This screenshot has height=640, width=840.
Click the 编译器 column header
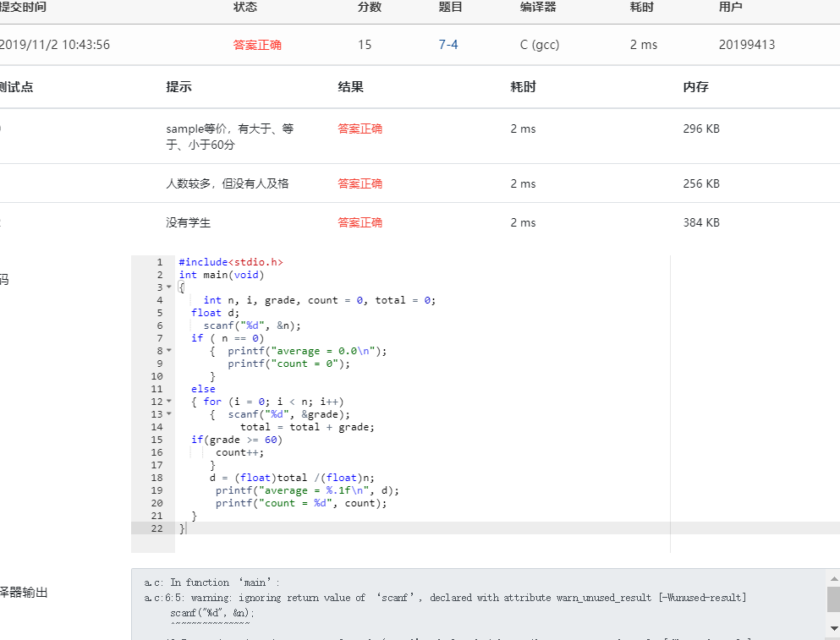538,7
